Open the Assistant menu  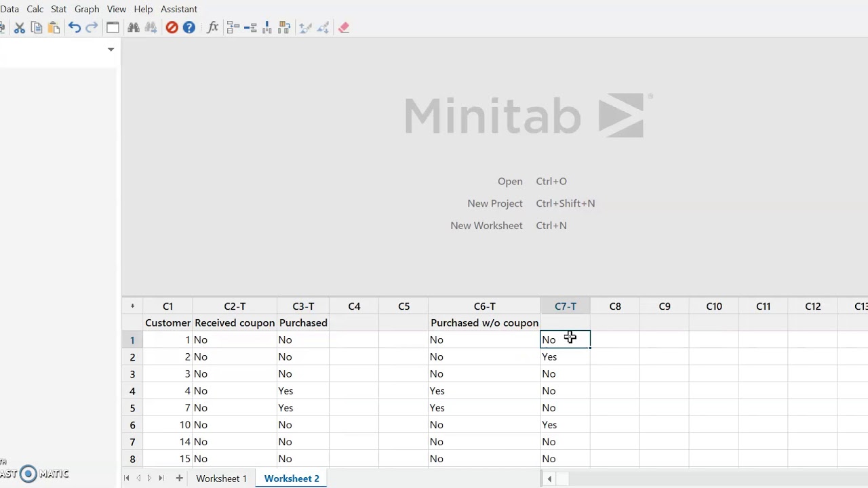point(179,9)
